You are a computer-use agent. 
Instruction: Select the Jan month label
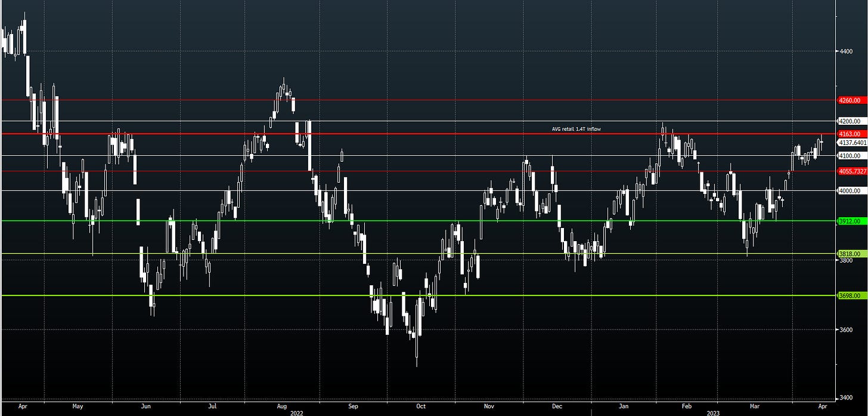click(623, 406)
